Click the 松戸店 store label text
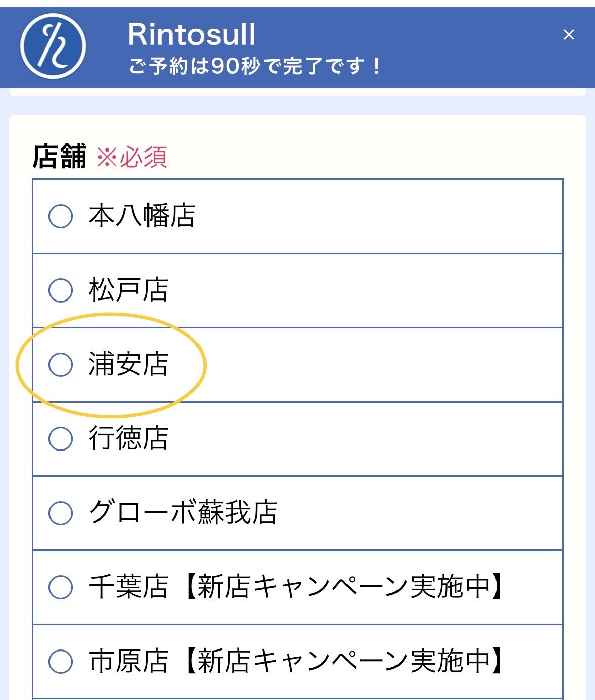This screenshot has height=700, width=595. pyautogui.click(x=128, y=290)
